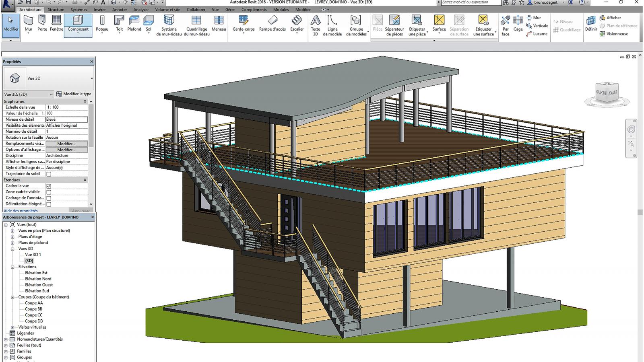Select the Fenêtre window tool
The image size is (644, 362).
pos(56,24)
